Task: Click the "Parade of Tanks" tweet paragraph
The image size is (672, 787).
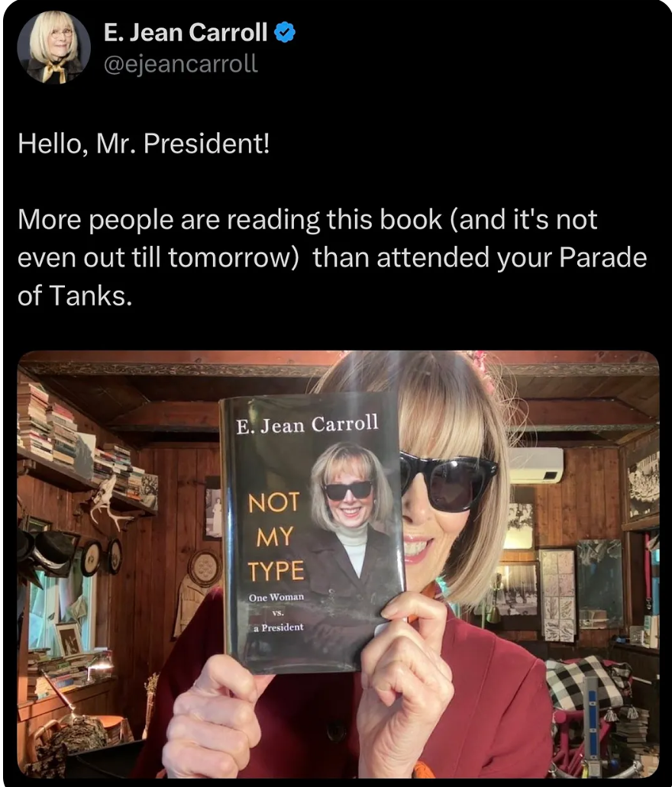Action: 332,257
